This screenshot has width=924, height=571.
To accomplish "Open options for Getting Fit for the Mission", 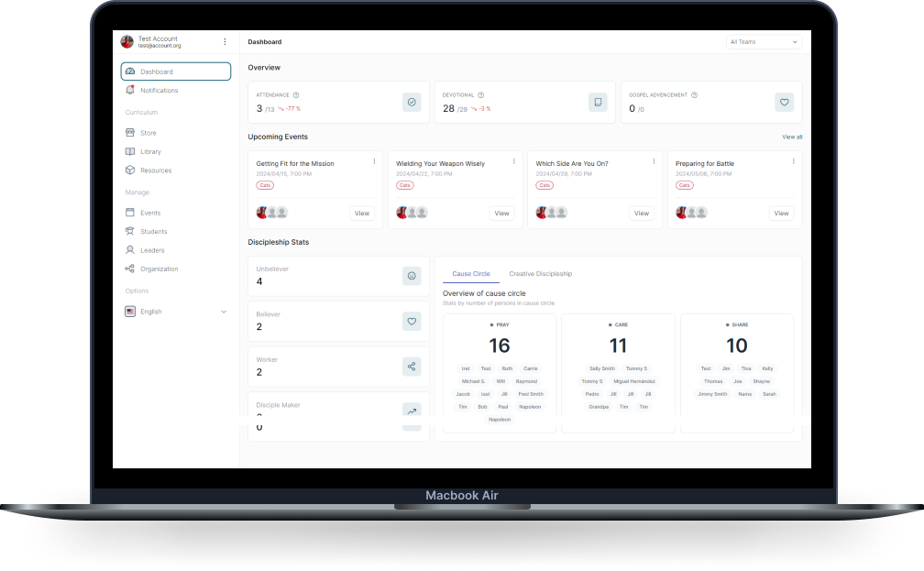I will click(374, 161).
